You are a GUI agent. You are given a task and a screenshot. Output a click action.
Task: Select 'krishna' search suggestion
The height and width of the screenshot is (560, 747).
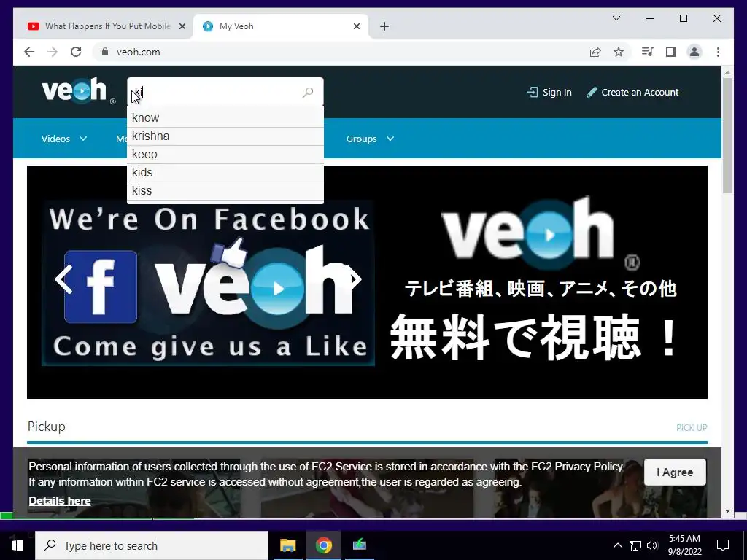225,136
